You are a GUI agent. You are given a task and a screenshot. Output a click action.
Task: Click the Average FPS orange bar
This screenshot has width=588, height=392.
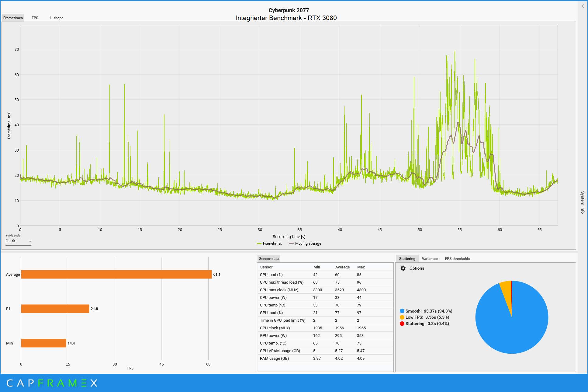coord(116,274)
